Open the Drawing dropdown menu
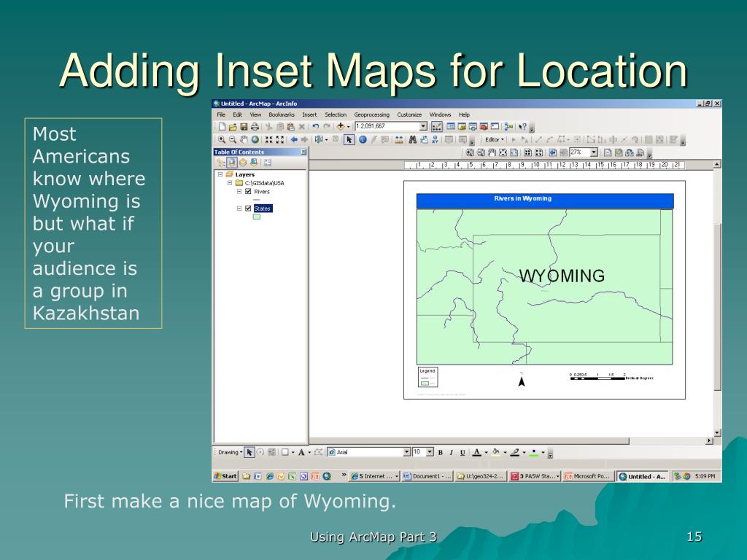This screenshot has width=747, height=560. pyautogui.click(x=230, y=452)
